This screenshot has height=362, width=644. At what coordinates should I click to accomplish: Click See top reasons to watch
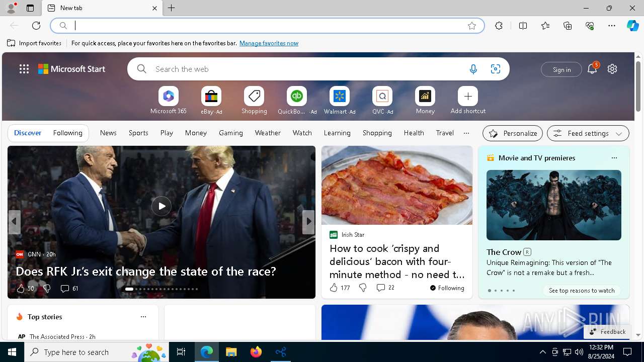(582, 291)
